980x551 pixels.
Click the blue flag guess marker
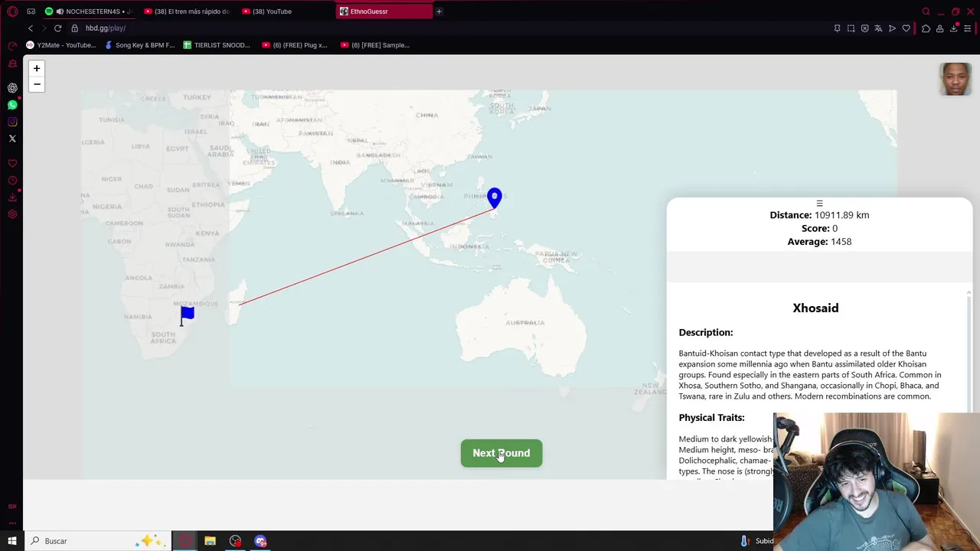pos(187,315)
